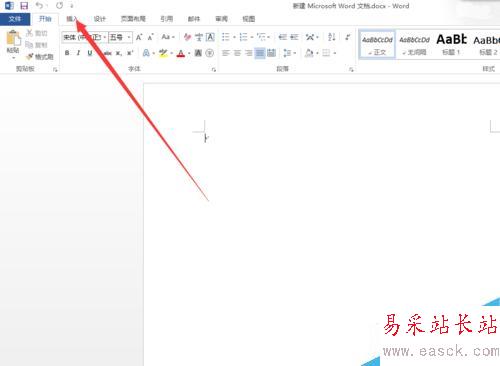Decrease font size with shrink font icon
The height and width of the screenshot is (366, 500).
pyautogui.click(x=150, y=37)
